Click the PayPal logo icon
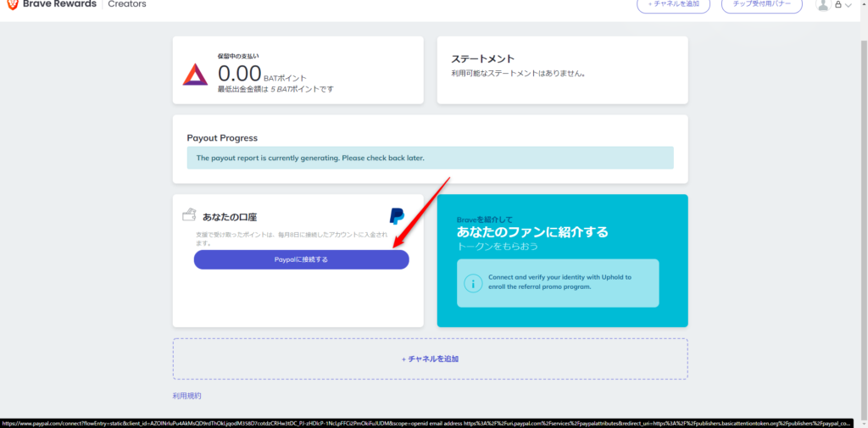 pos(396,215)
